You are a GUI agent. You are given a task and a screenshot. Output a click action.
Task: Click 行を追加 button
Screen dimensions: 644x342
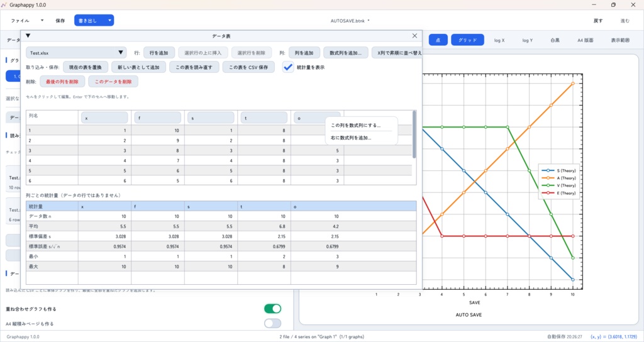pyautogui.click(x=159, y=53)
